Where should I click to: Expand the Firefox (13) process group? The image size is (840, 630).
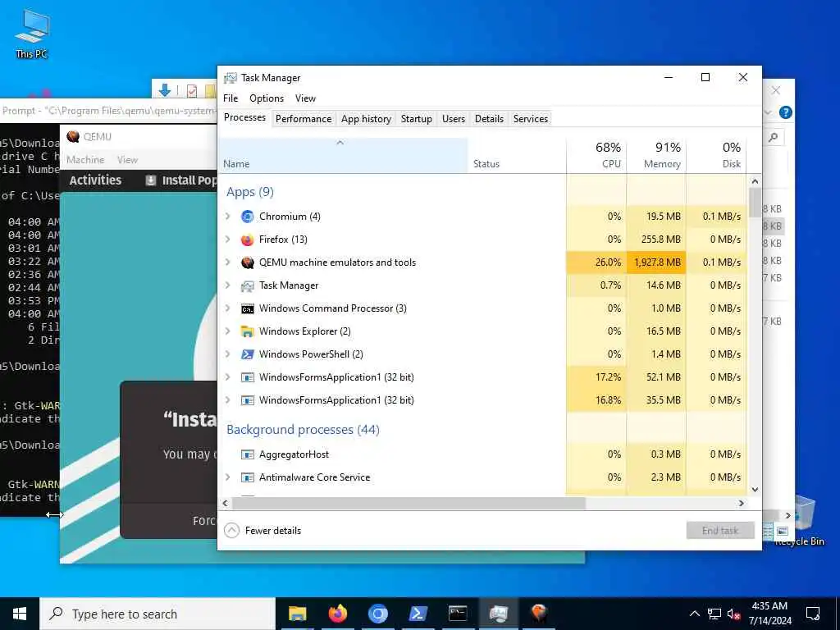(228, 240)
